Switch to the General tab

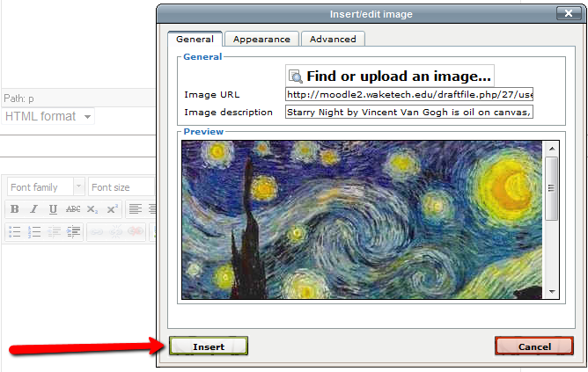(x=195, y=39)
